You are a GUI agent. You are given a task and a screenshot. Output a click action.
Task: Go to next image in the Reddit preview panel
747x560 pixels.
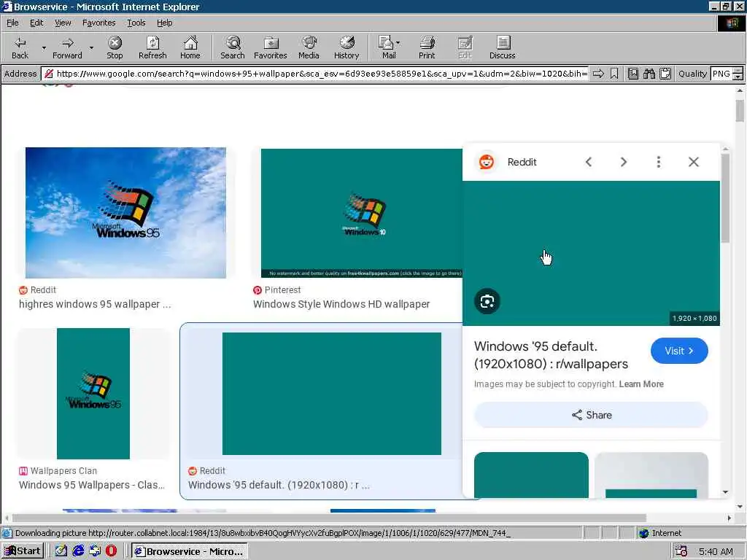coord(624,162)
